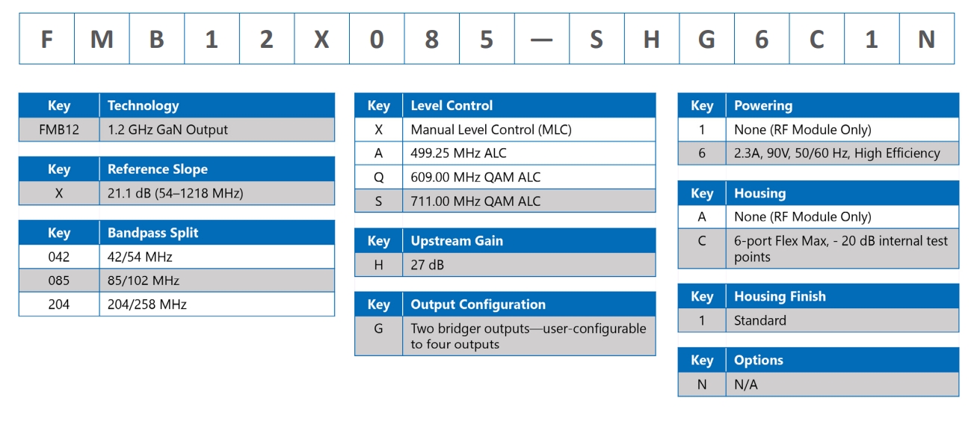The width and height of the screenshot is (980, 431).
Task: Click the letter F box in the part-number row
Action: point(46,38)
